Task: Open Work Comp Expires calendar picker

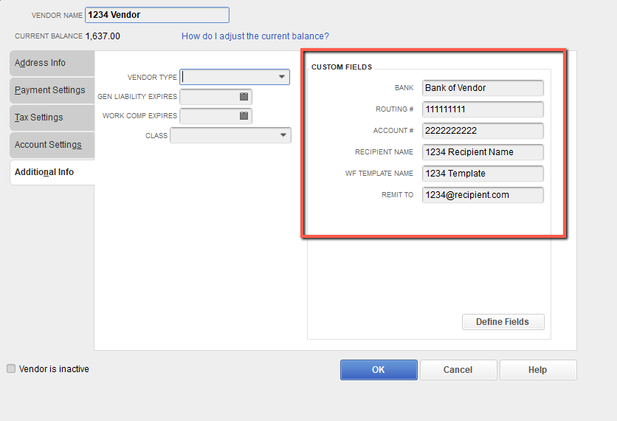Action: click(244, 116)
